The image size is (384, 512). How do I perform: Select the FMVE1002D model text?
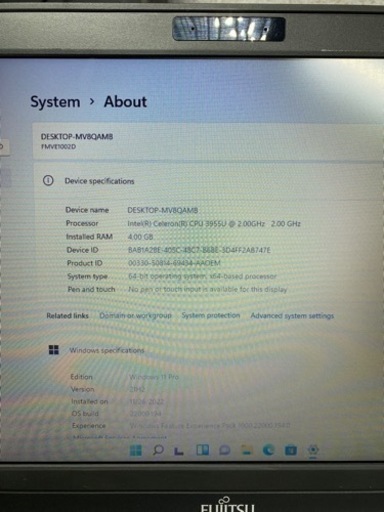click(58, 147)
